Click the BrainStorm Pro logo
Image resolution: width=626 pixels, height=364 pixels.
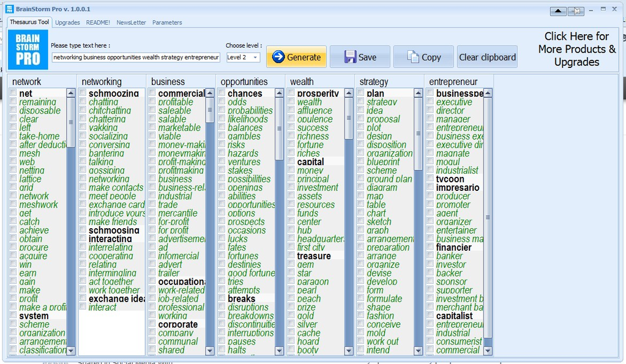pos(28,50)
